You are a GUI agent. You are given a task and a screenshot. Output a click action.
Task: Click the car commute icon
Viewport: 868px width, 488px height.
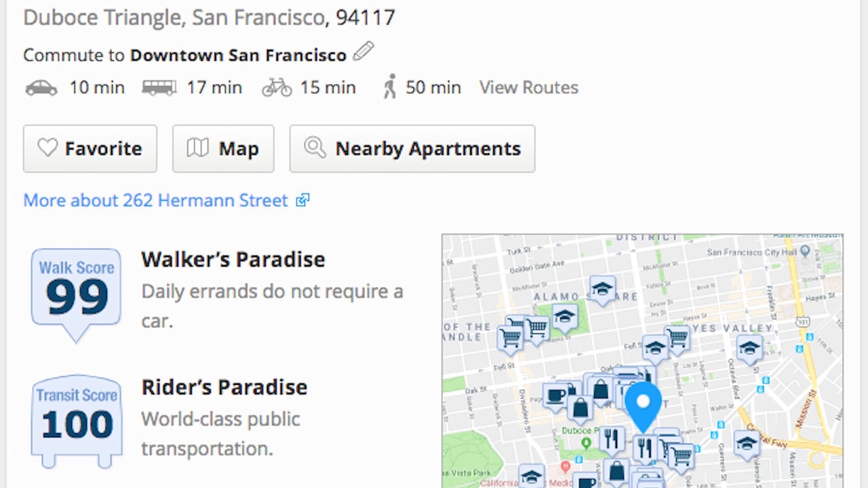pyautogui.click(x=41, y=88)
